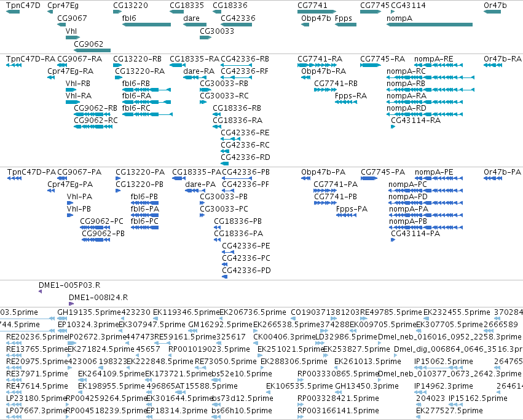Click protein CG42336-PE
The image size is (523, 420).
(x=246, y=246)
